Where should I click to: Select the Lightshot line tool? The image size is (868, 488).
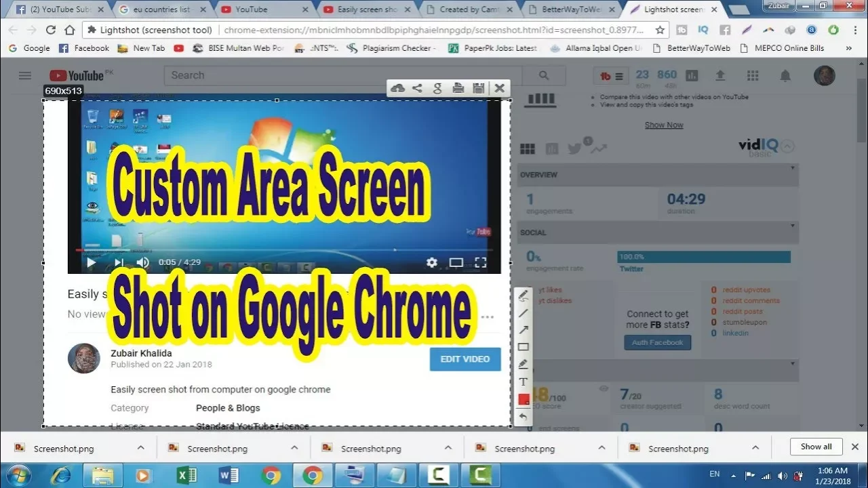pos(524,313)
